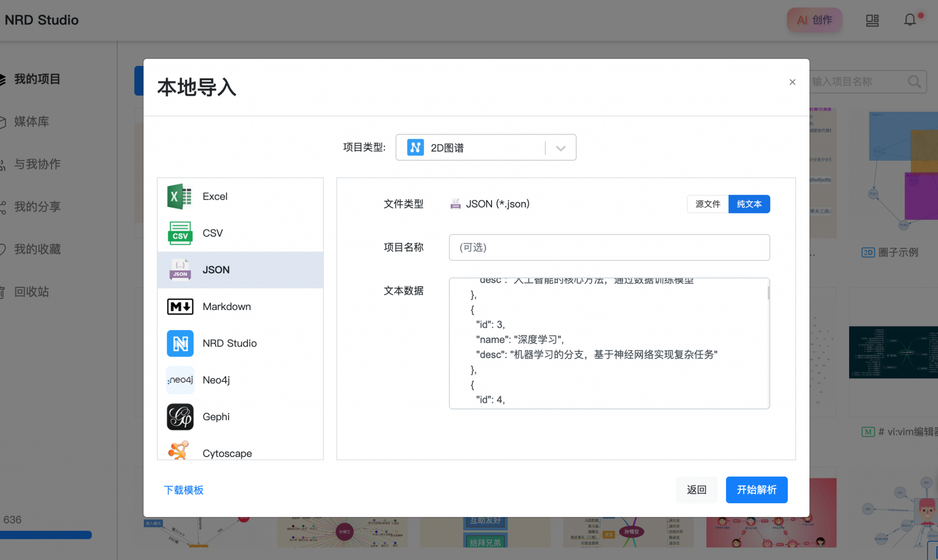938x560 pixels.
Task: Select the NRD Studio file format
Action: tap(229, 343)
